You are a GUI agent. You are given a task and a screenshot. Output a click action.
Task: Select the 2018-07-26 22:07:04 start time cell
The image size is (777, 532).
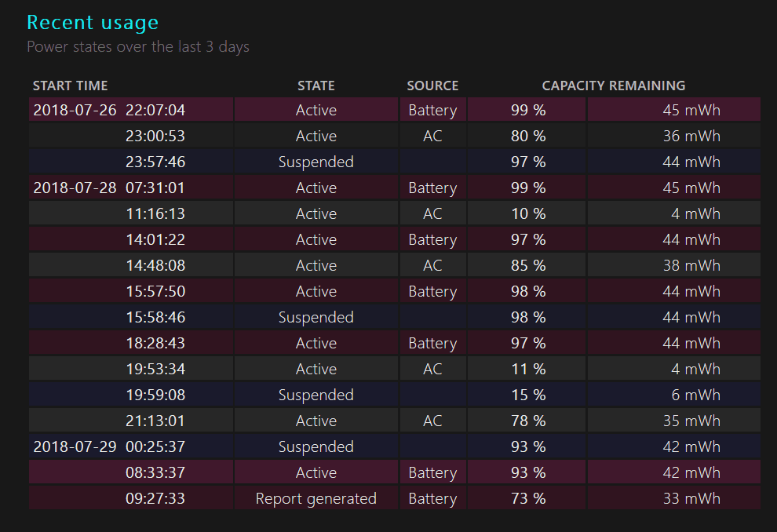pyautogui.click(x=109, y=110)
